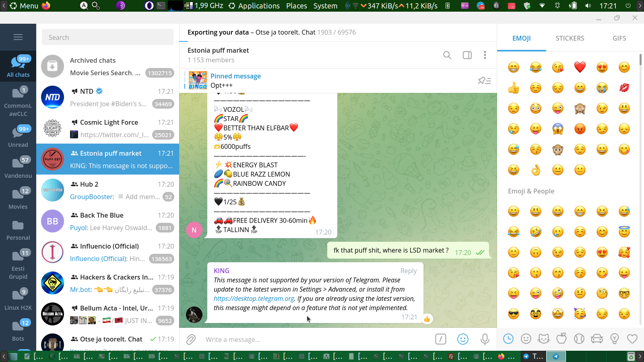Jump to the sports ball emoji category
The image size is (644, 362).
(579, 339)
